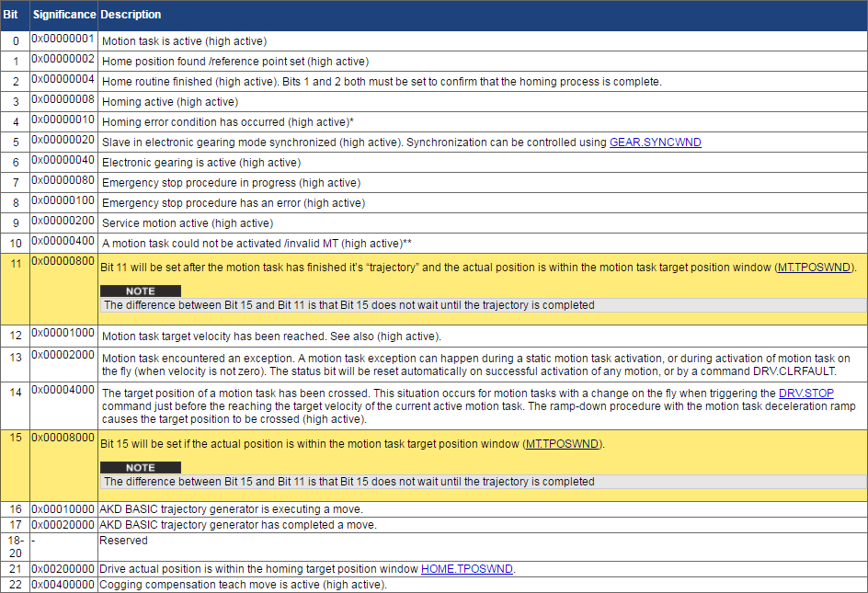Click the NOTE label in Bit 15 row
Viewport: 868px width, 593px height.
pyautogui.click(x=141, y=467)
